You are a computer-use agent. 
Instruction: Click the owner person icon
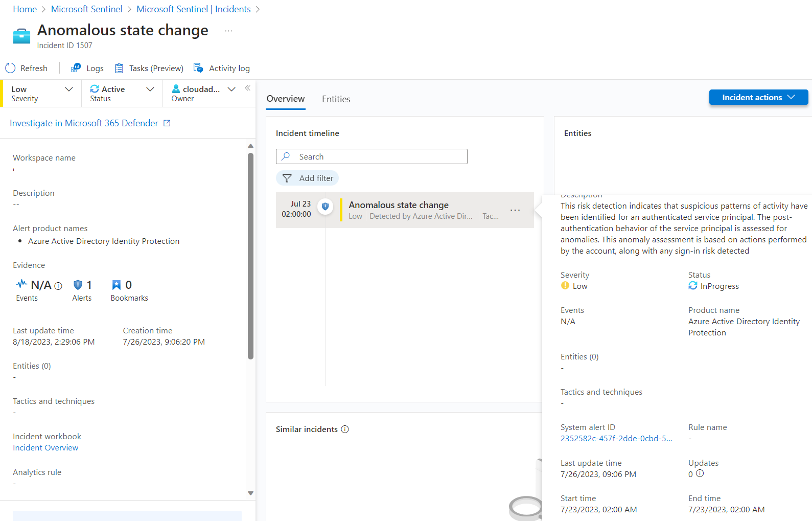click(x=176, y=89)
